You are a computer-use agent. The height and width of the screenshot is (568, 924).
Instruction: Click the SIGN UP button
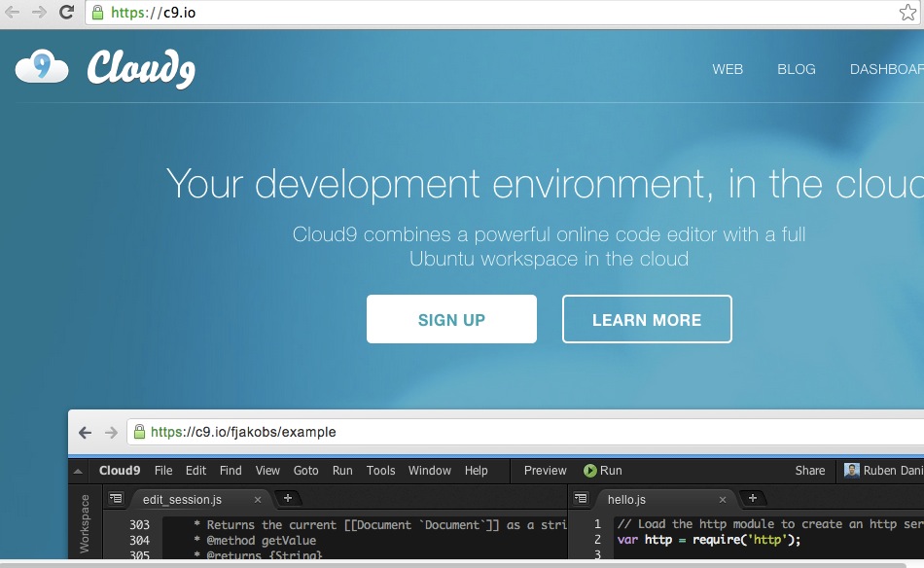[x=451, y=319]
